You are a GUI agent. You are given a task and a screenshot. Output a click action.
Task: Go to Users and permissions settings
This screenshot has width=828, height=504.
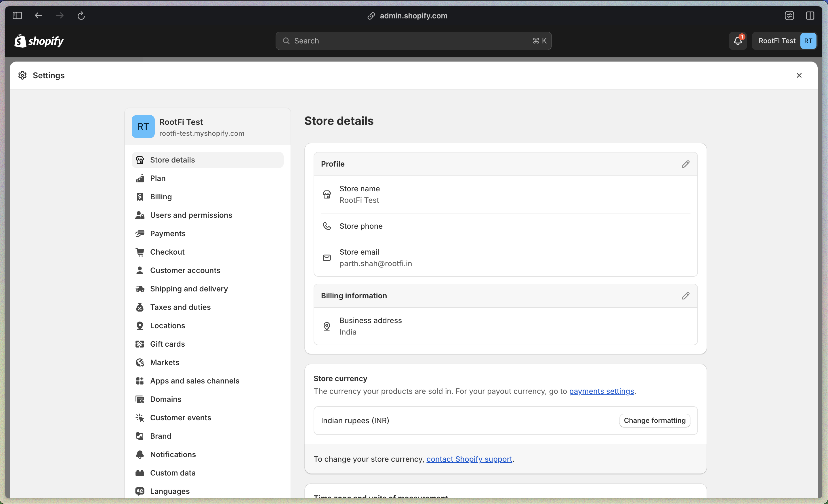tap(191, 215)
